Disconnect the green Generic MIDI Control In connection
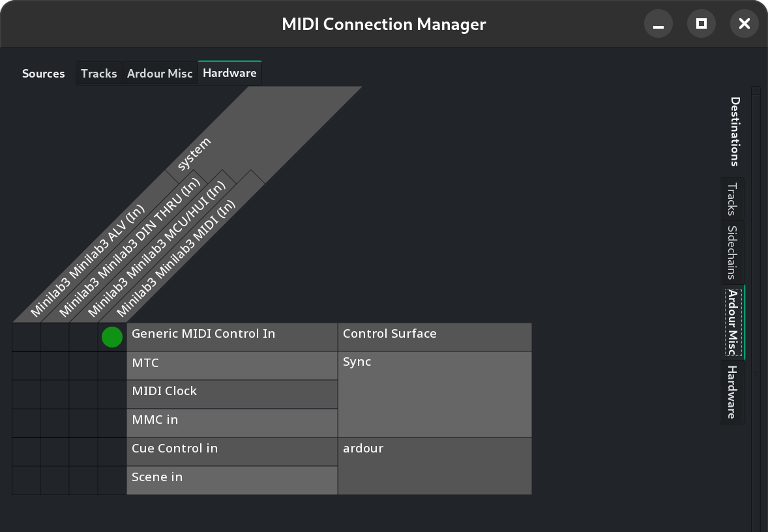 coord(112,337)
